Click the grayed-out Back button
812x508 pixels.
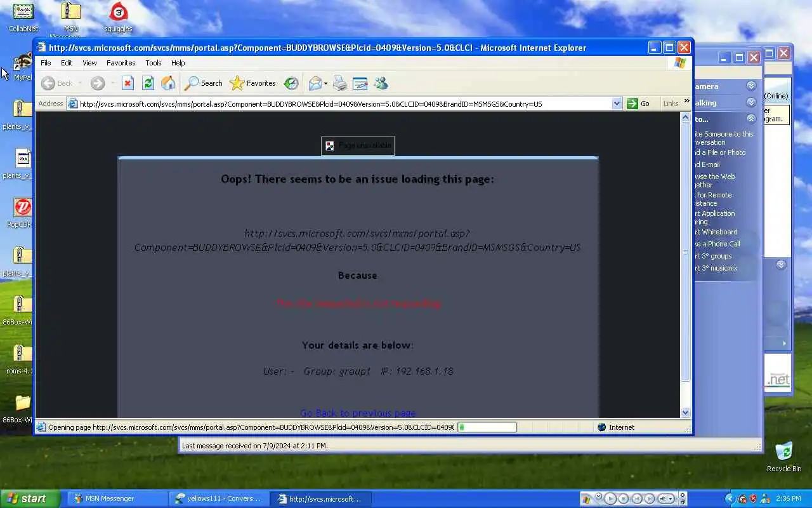point(57,83)
